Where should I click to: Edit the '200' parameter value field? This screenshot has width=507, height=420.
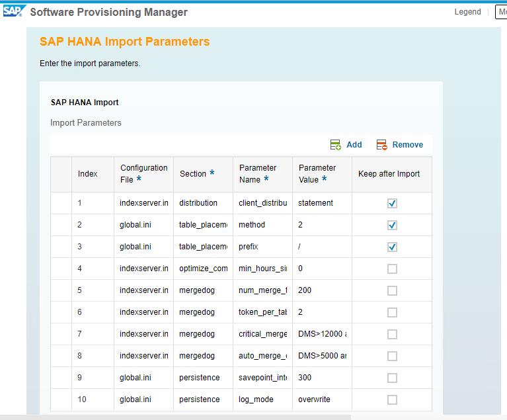pos(322,290)
